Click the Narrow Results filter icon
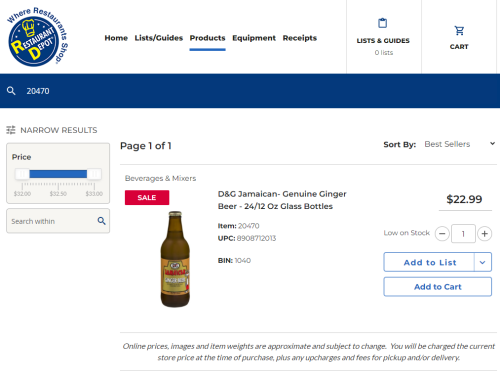The height and width of the screenshot is (379, 500). coord(11,130)
